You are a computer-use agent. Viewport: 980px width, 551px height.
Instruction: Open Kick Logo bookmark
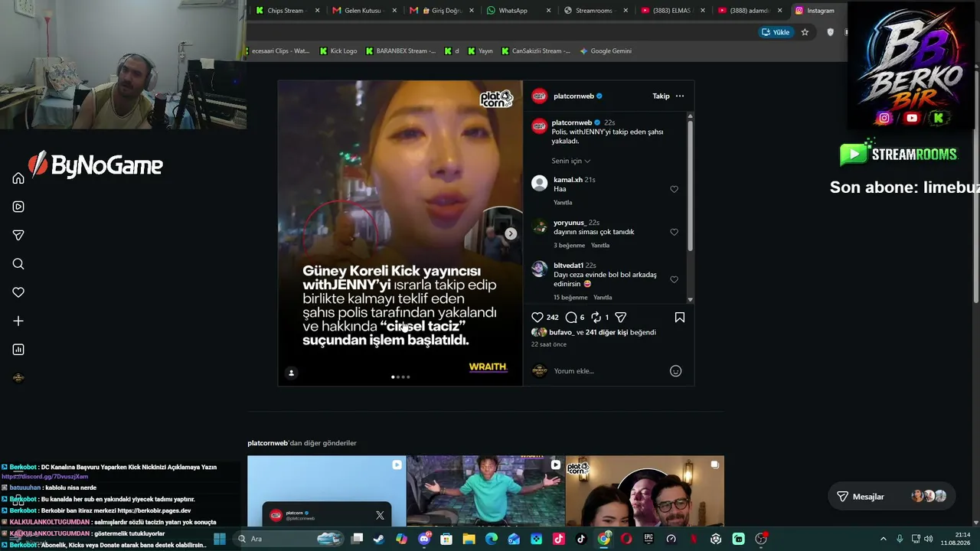[338, 51]
